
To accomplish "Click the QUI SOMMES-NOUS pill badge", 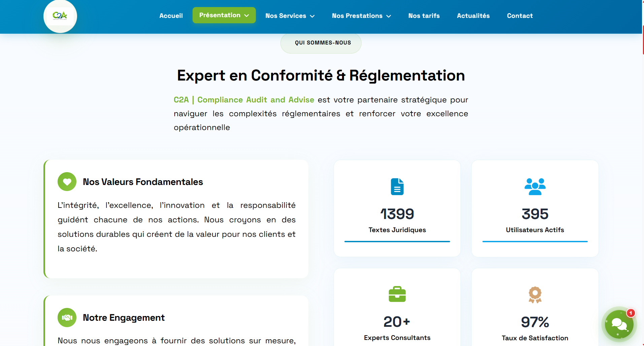I will point(321,43).
